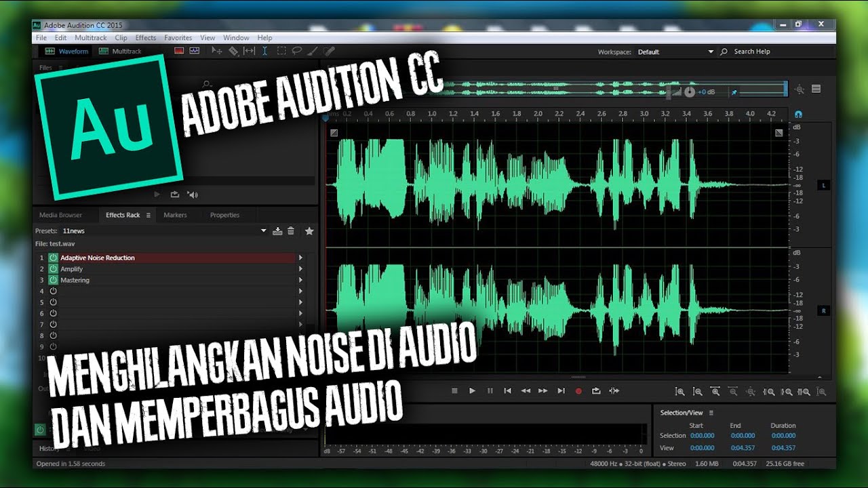Select the Razor tool in the toolbar
Image resolution: width=868 pixels, height=488 pixels.
233,51
